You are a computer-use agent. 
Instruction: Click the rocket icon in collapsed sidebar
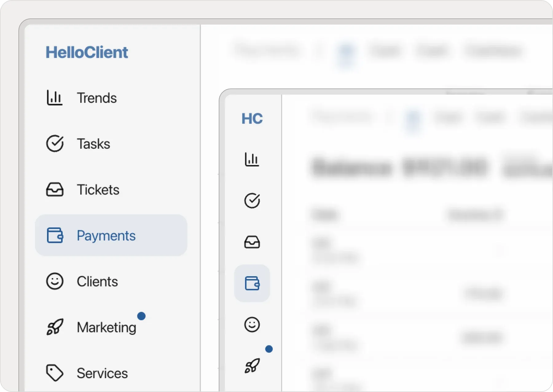252,366
